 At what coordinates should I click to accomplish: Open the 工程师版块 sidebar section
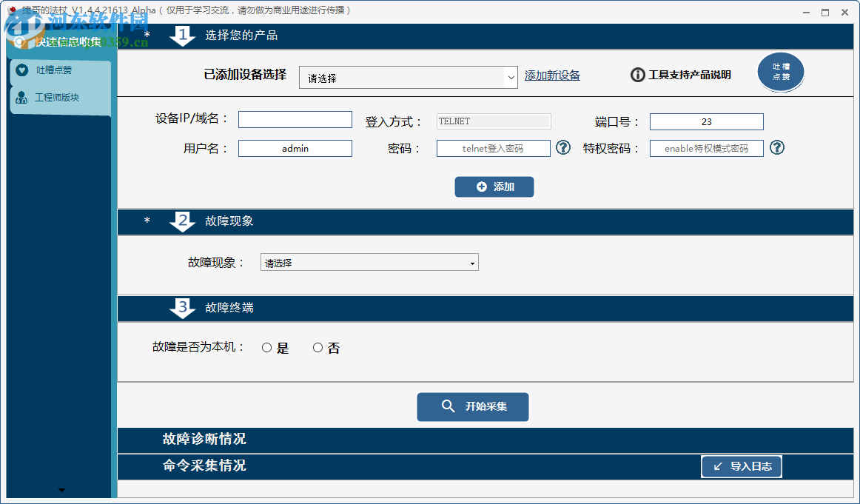pos(56,97)
